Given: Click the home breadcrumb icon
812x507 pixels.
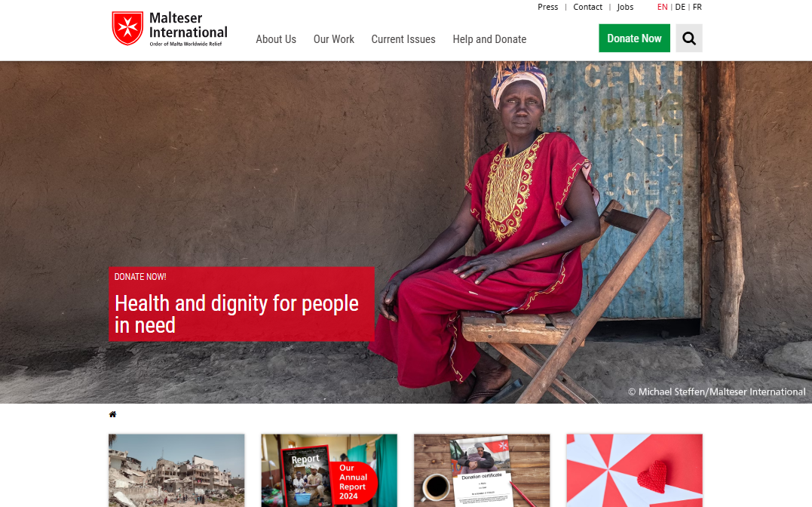Looking at the screenshot, I should click(x=112, y=414).
